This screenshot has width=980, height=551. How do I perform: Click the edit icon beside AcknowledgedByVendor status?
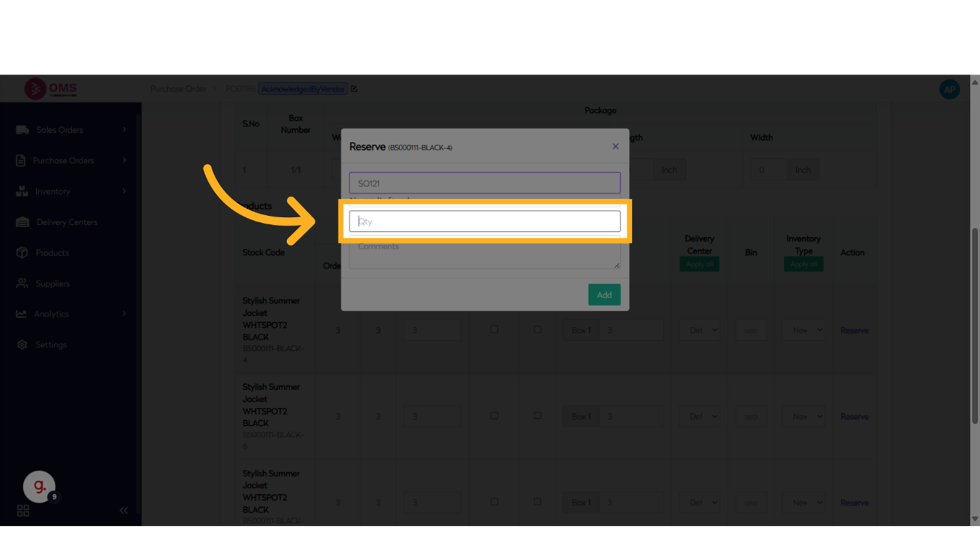tap(354, 89)
